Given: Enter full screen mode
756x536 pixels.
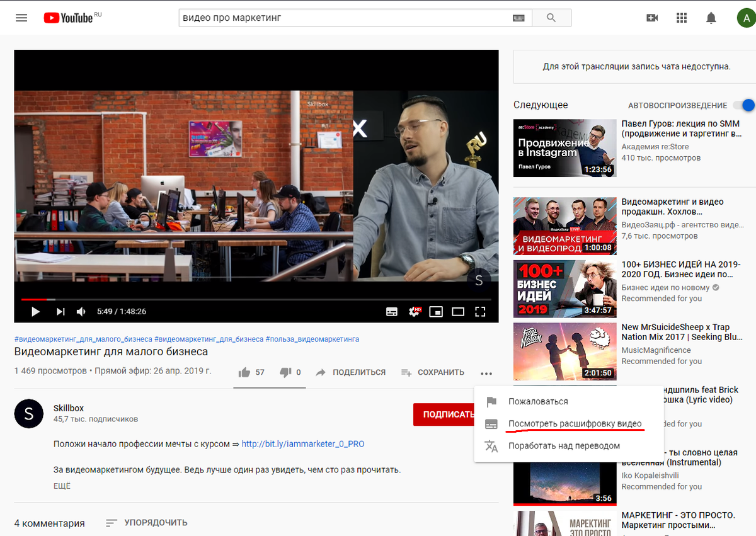Looking at the screenshot, I should pos(480,311).
